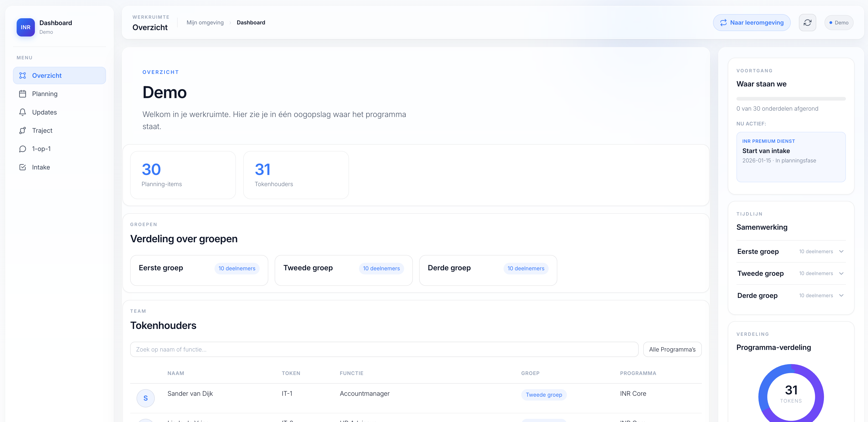
Task: Click the name Sander van Dijk
Action: (190, 393)
